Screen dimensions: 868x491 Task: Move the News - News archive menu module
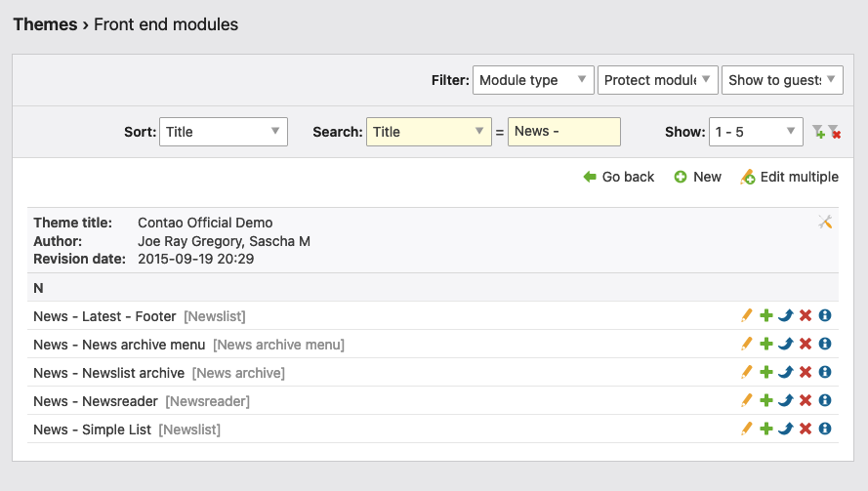[x=786, y=344]
